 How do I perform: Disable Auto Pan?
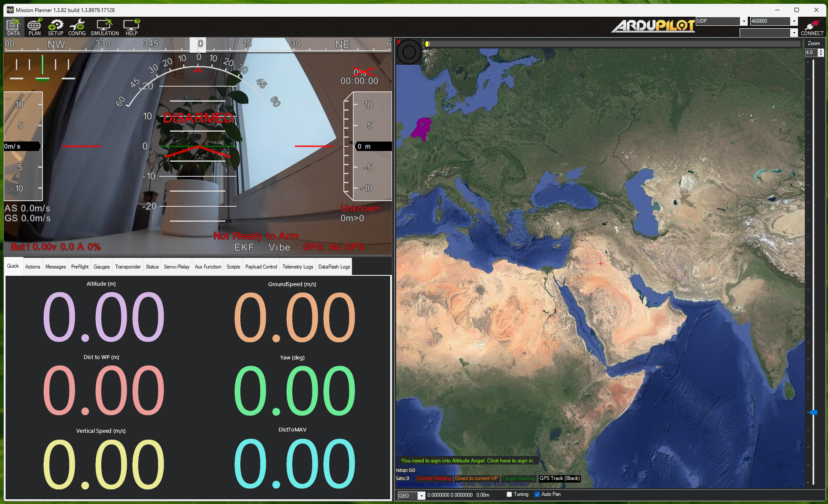point(537,494)
